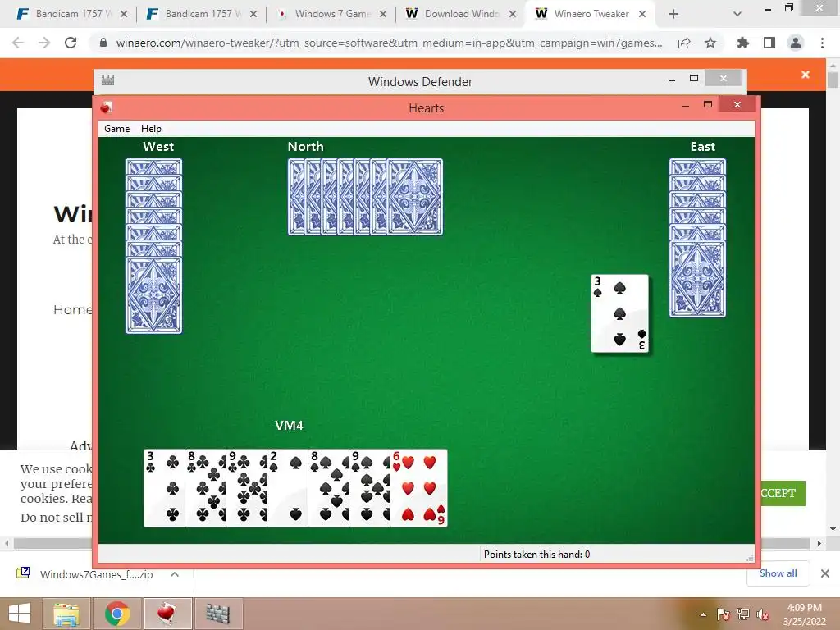Click the browser forward arrow
840x630 pixels.
44,43
